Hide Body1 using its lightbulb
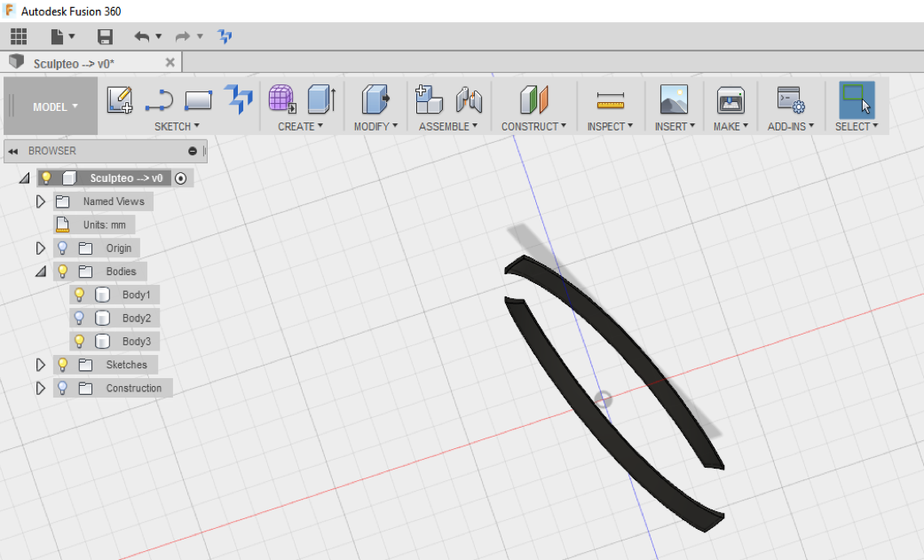The image size is (924, 560). (79, 295)
